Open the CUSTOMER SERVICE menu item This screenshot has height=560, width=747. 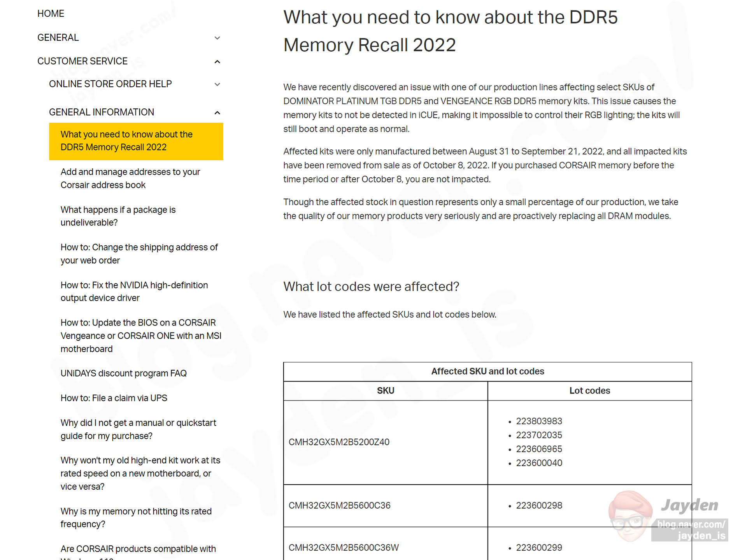[82, 61]
